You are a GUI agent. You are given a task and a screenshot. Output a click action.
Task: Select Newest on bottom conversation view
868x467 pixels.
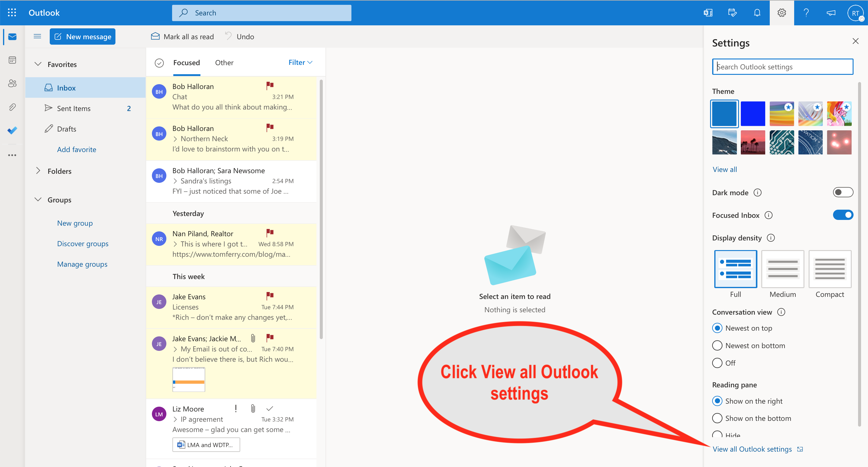point(717,346)
